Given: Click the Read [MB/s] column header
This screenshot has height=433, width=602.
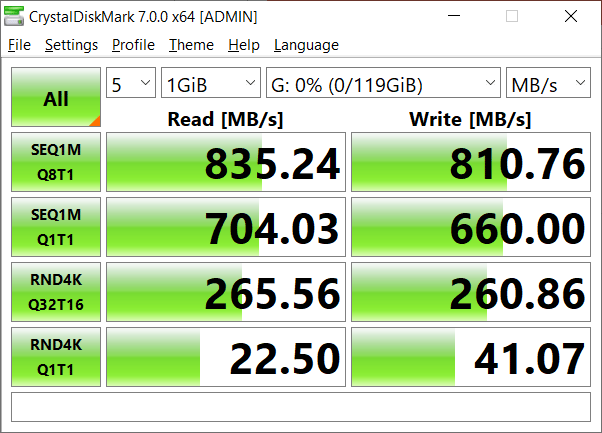Looking at the screenshot, I should (225, 119).
